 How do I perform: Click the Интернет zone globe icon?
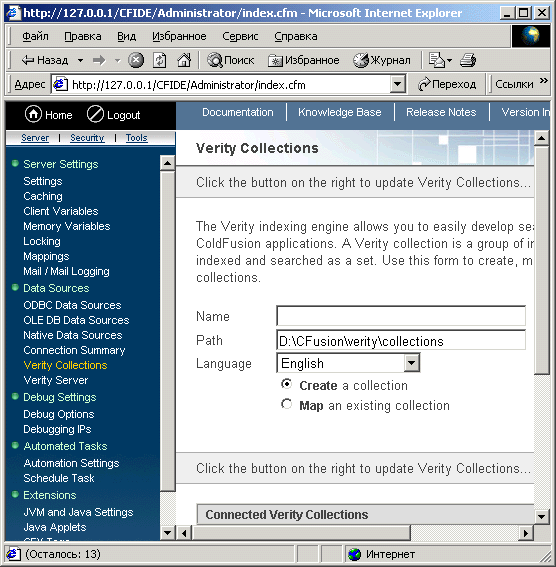(354, 554)
